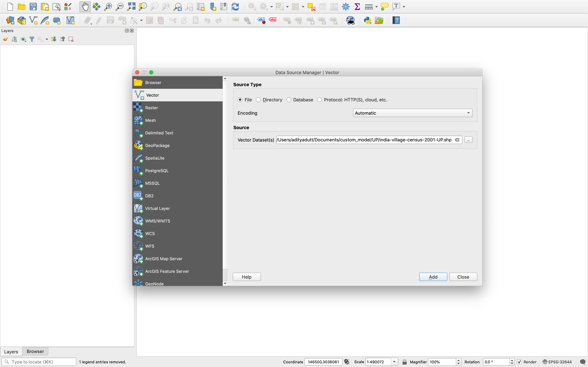Click the Rotation stepper up arrow
588x367 pixels.
512,360
